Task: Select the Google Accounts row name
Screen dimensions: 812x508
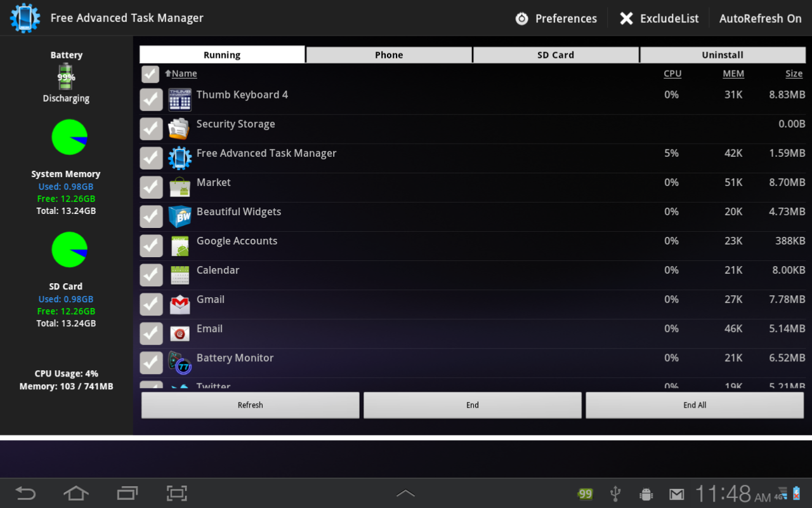Action: [237, 241]
